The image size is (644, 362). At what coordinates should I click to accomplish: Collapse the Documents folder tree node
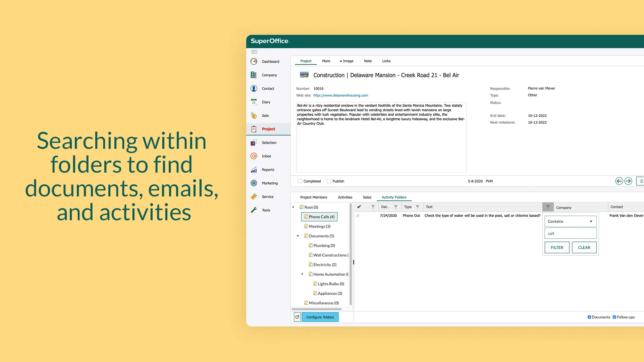298,236
